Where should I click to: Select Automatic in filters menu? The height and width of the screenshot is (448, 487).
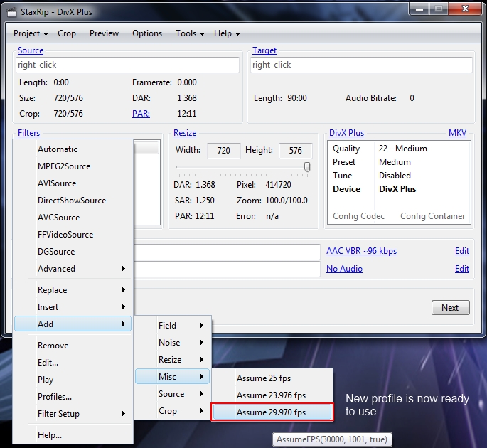pos(73,149)
